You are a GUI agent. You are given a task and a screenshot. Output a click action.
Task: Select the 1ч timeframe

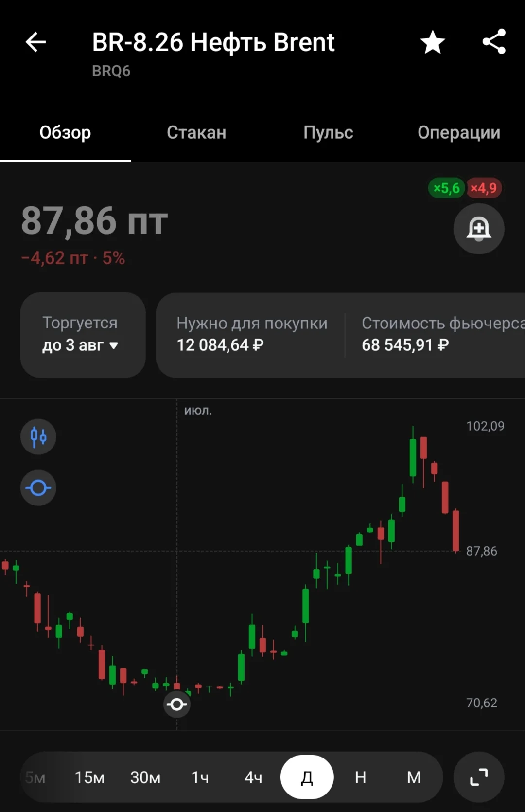point(200,777)
